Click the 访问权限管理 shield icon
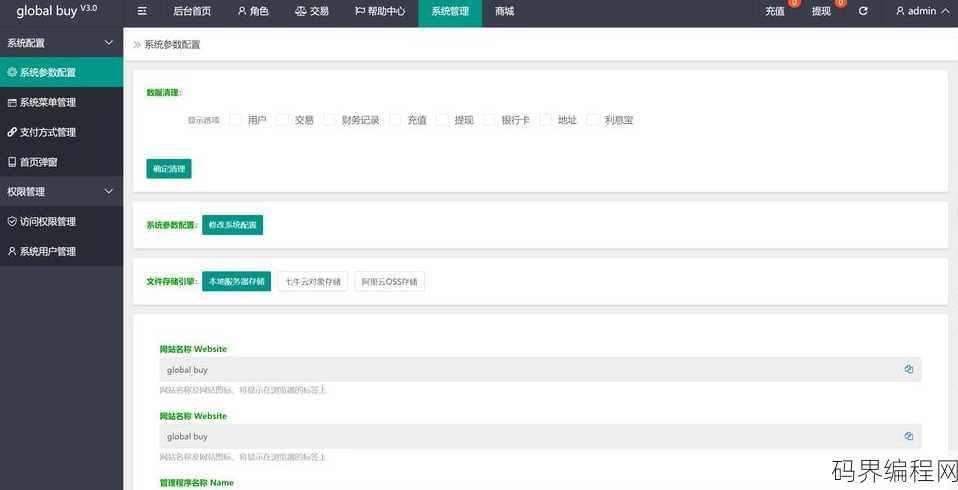 pyautogui.click(x=12, y=221)
